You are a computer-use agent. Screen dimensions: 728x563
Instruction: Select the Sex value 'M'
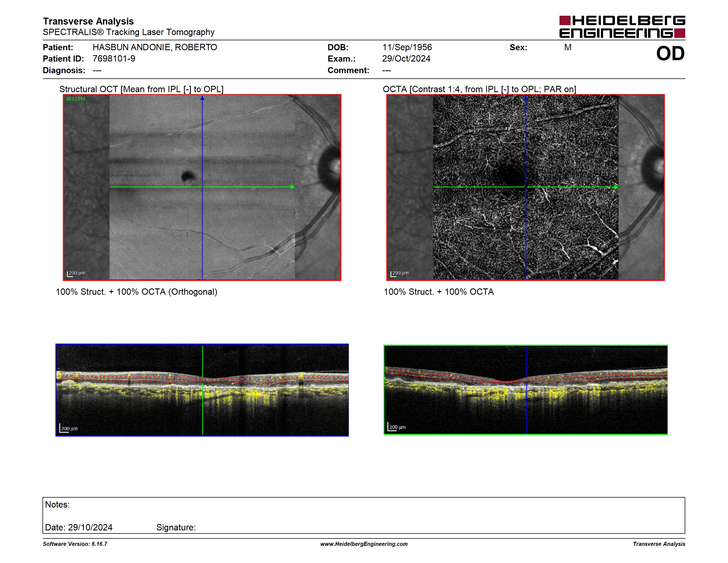point(568,47)
